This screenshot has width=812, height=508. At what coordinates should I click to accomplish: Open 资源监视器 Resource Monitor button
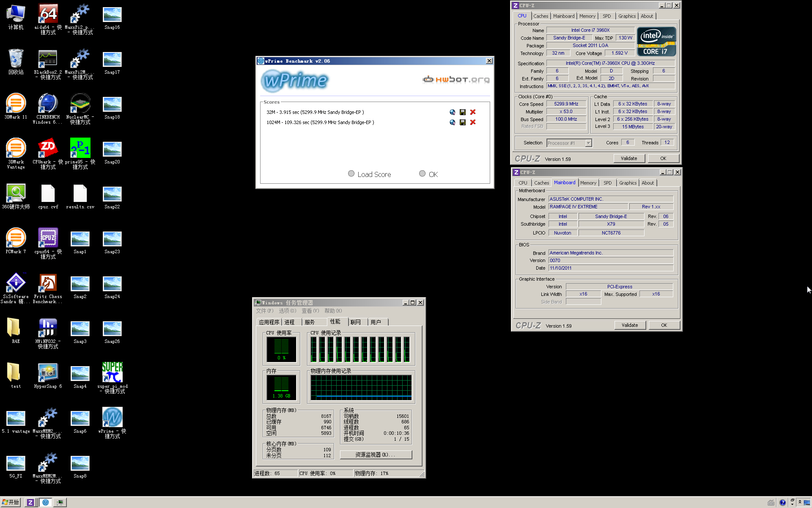tap(376, 455)
